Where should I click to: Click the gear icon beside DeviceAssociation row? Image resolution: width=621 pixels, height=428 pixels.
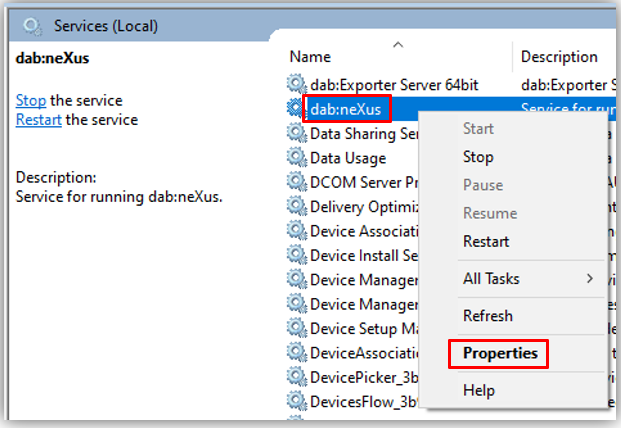(x=297, y=352)
